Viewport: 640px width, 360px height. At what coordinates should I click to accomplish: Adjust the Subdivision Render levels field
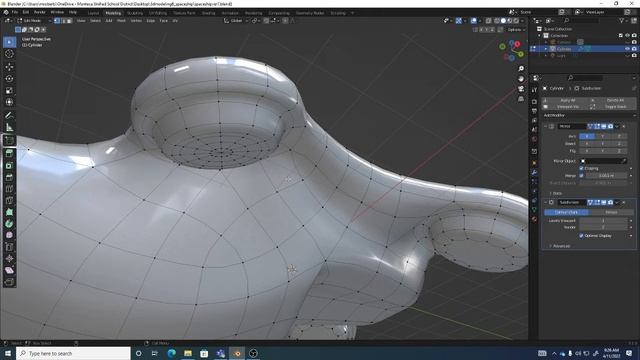[603, 227]
